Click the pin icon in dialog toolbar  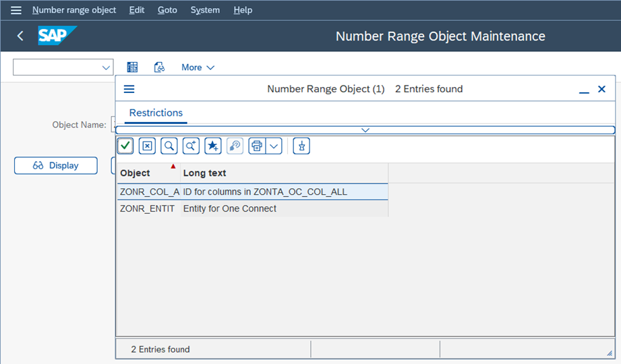301,146
